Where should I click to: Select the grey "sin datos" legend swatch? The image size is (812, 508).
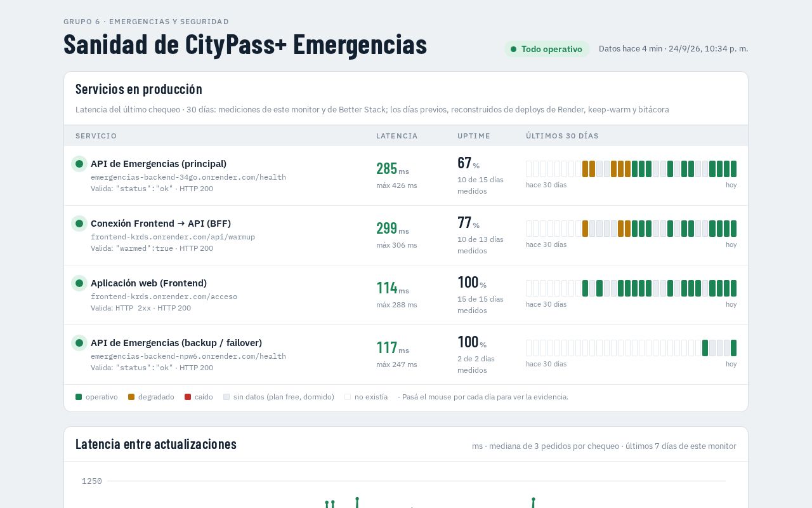coord(226,397)
